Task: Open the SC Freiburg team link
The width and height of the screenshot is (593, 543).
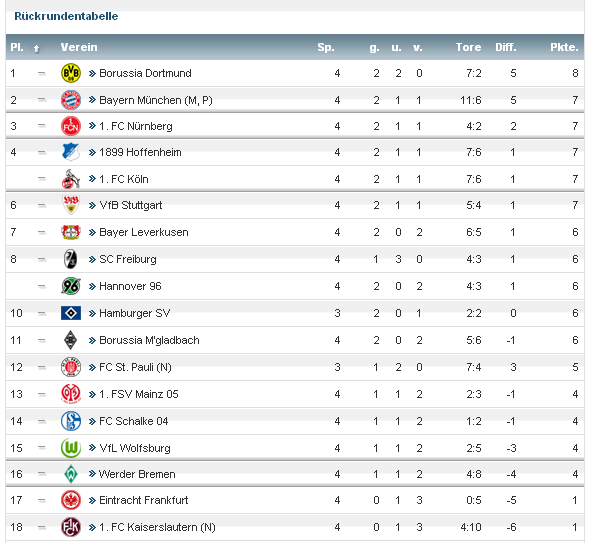Action: (127, 259)
